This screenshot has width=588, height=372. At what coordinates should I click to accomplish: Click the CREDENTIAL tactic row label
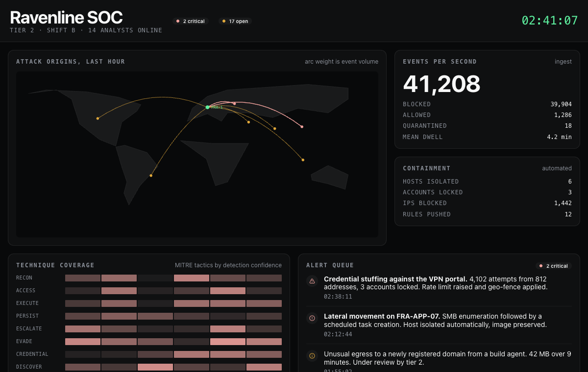click(x=32, y=354)
